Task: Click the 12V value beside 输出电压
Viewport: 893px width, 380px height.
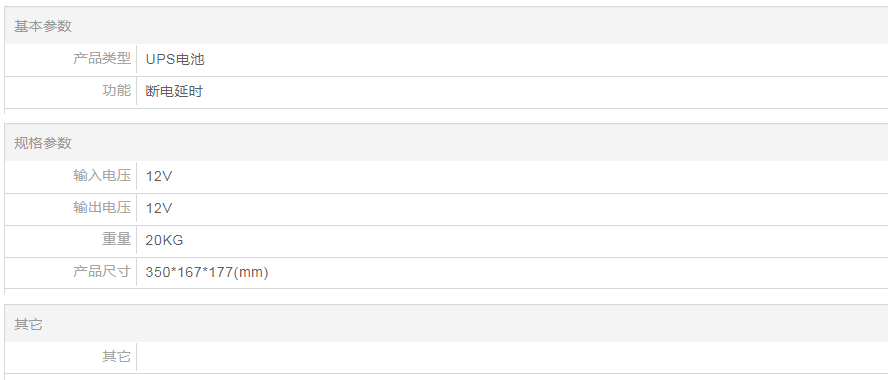Action: point(158,208)
